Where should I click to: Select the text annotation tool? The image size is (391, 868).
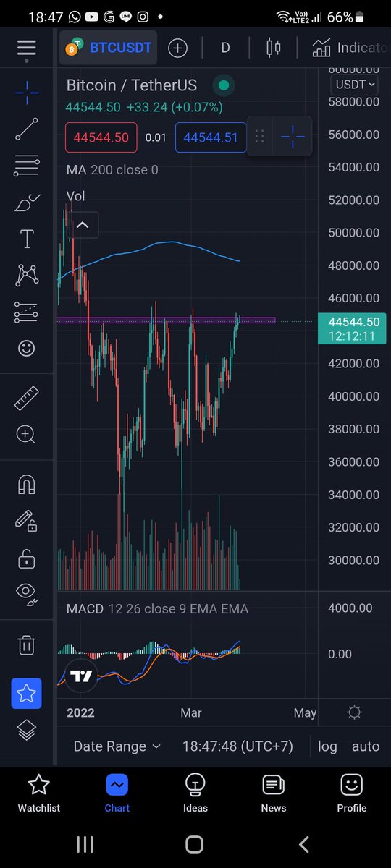click(27, 238)
